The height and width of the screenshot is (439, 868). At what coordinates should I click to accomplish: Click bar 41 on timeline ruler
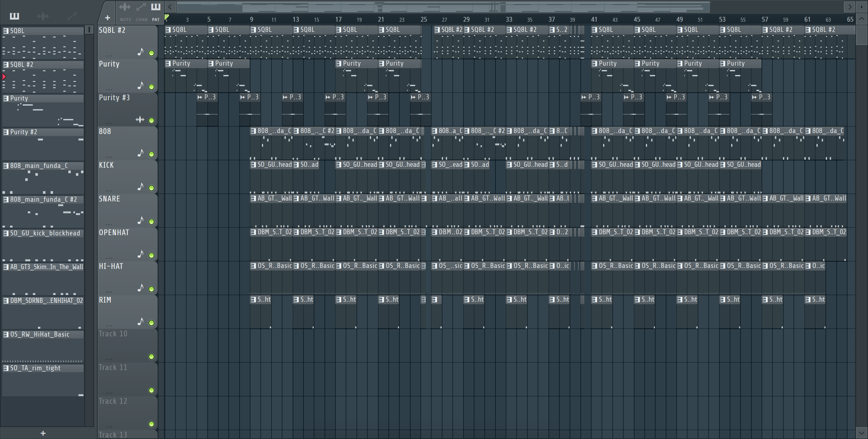(594, 19)
